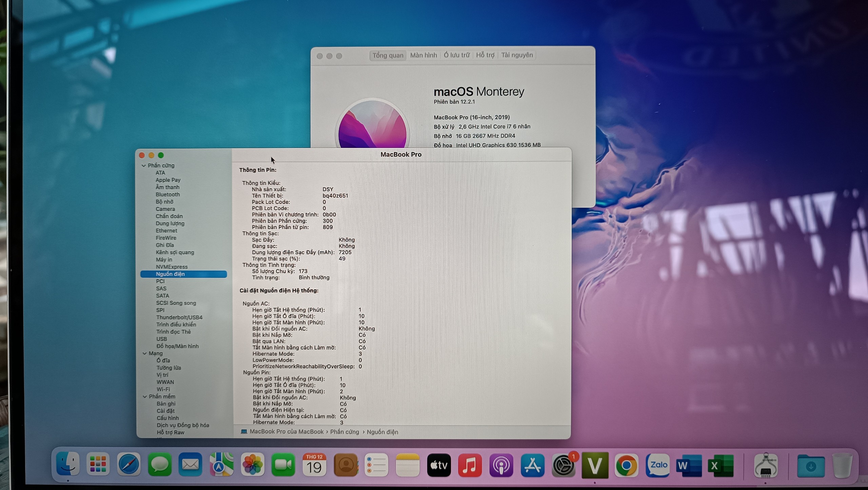Open the Mail app in Dock
This screenshot has height=490, width=868.
tap(191, 464)
